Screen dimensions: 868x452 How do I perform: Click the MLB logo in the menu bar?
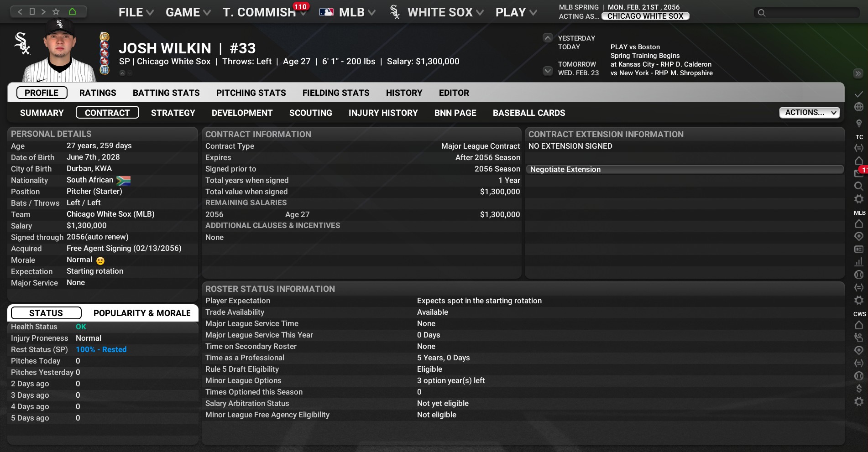tap(326, 12)
